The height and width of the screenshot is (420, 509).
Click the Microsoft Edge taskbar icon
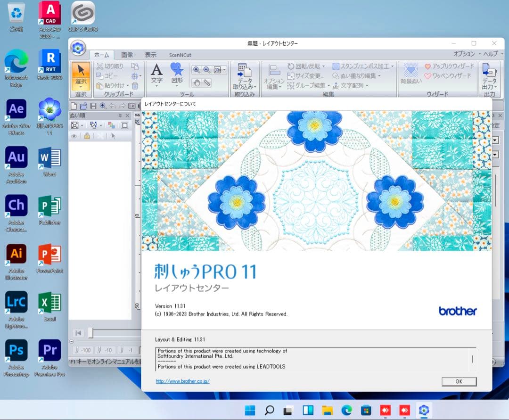click(347, 410)
